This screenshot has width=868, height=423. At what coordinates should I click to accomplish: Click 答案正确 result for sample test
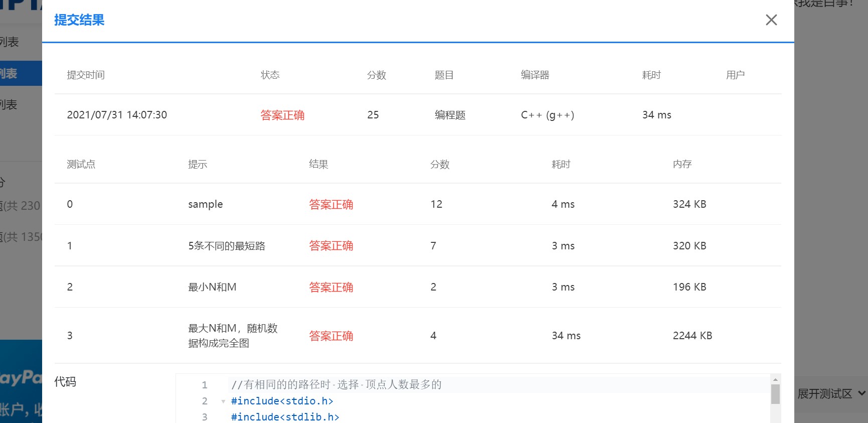click(331, 204)
